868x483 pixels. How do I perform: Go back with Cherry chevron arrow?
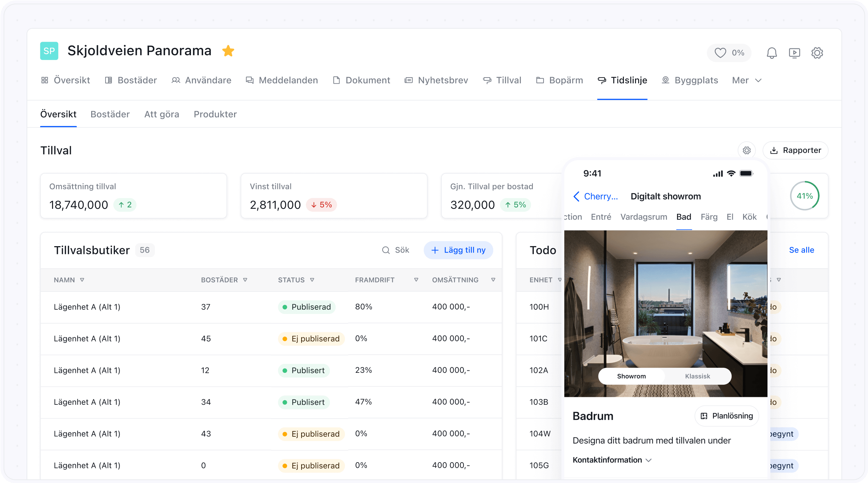point(577,196)
